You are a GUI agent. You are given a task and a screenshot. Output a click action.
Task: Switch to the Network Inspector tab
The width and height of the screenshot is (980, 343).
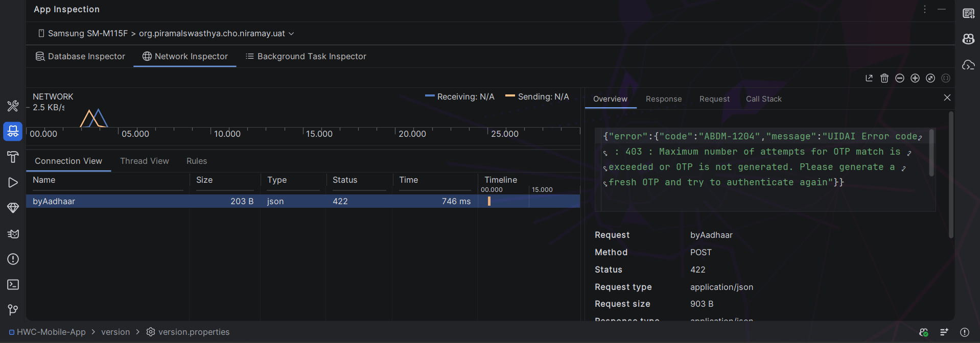pyautogui.click(x=185, y=56)
